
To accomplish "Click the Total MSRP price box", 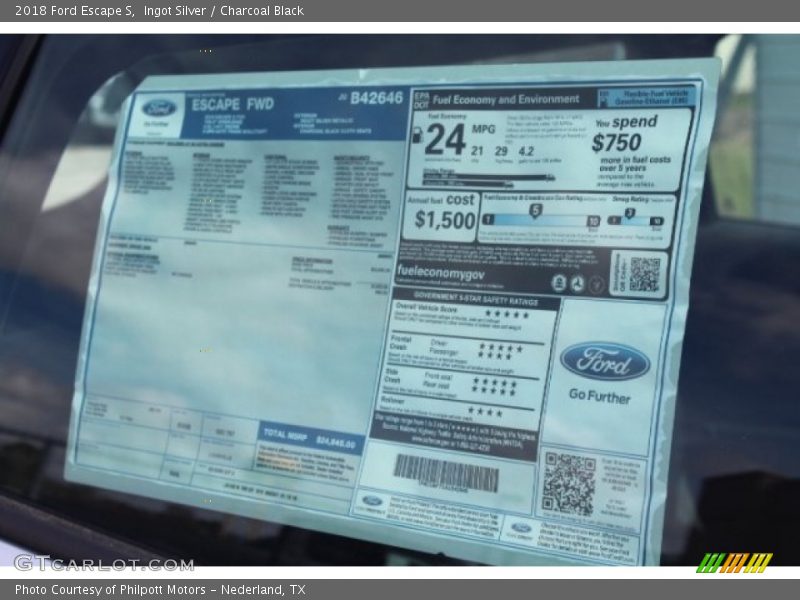I will (308, 439).
